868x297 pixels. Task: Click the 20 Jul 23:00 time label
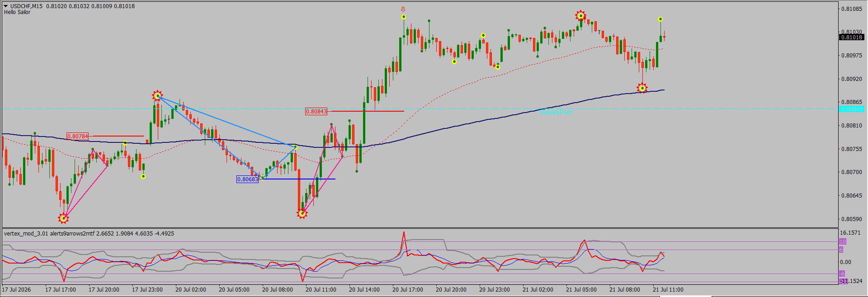pyautogui.click(x=495, y=290)
